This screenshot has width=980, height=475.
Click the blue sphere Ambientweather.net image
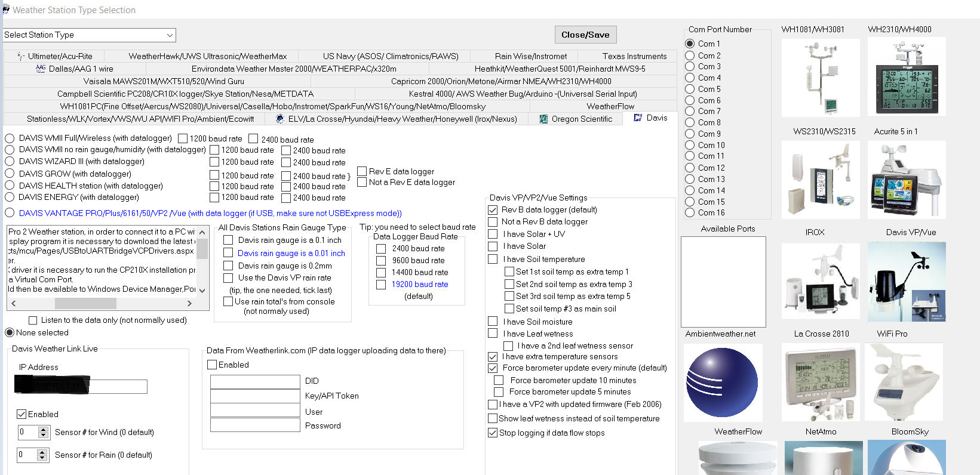tap(723, 383)
